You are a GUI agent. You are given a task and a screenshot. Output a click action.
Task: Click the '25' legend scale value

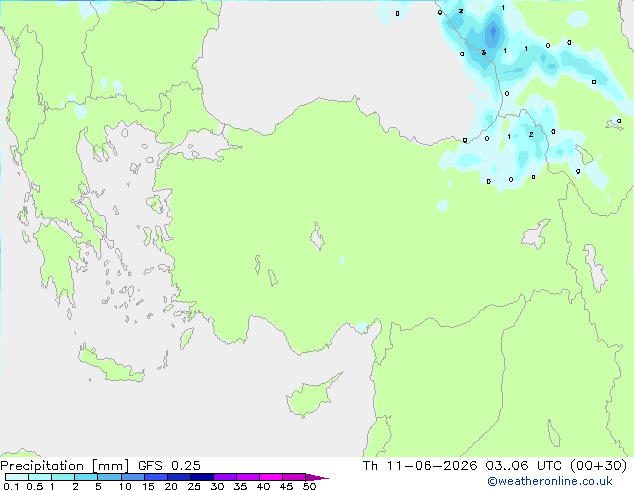194,486
